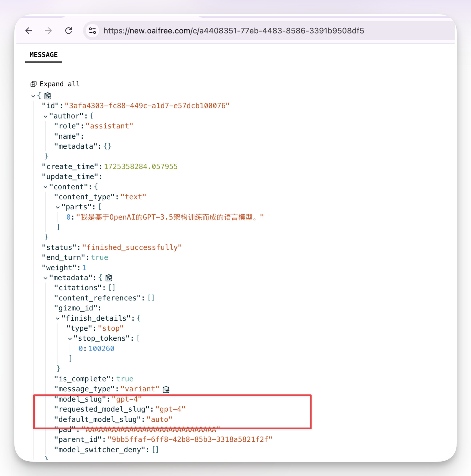Collapse the "content" node
The image size is (471, 476).
tap(45, 187)
